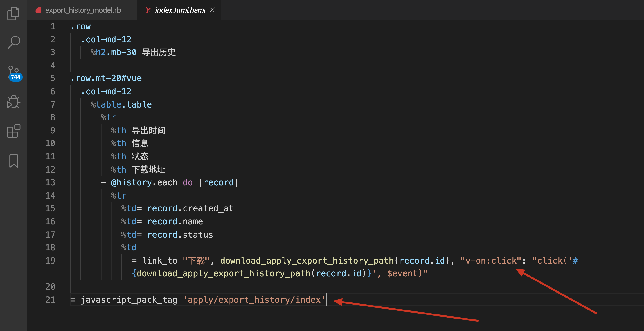Click download_apply_export_history_path on line 19

point(306,261)
